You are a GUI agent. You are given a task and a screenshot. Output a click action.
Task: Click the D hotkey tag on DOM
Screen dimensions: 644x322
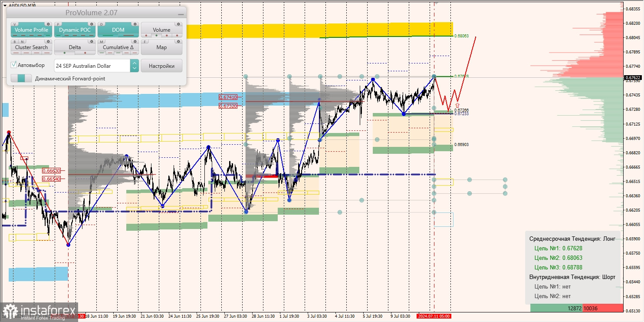click(102, 24)
